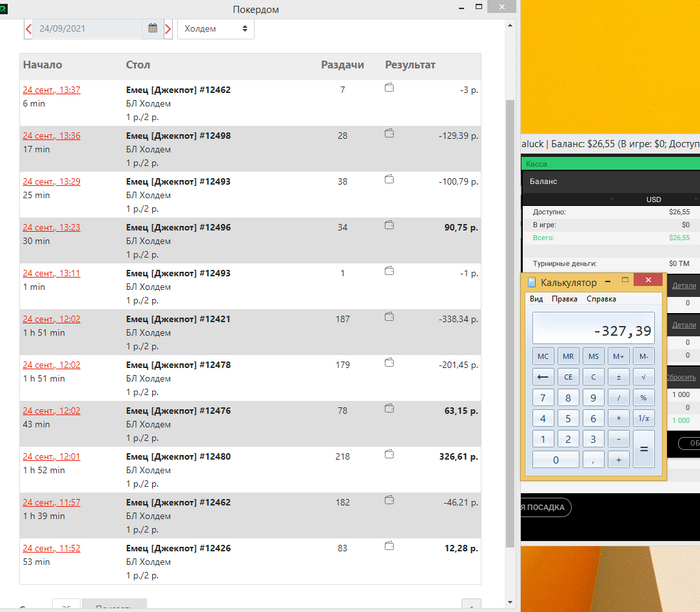Open the Вид menu in Калькулятор
Image resolution: width=700 pixels, height=612 pixels.
point(536,299)
